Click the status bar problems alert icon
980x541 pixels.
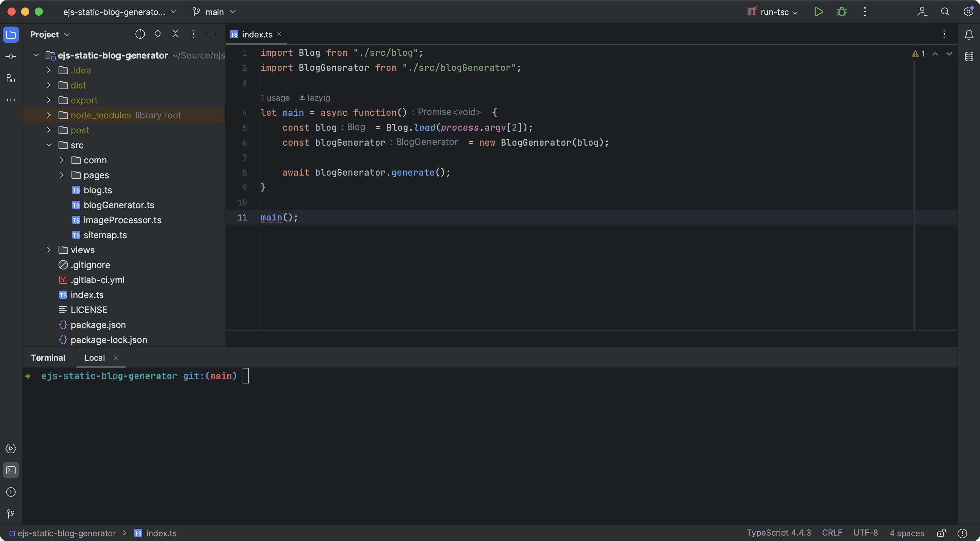962,533
